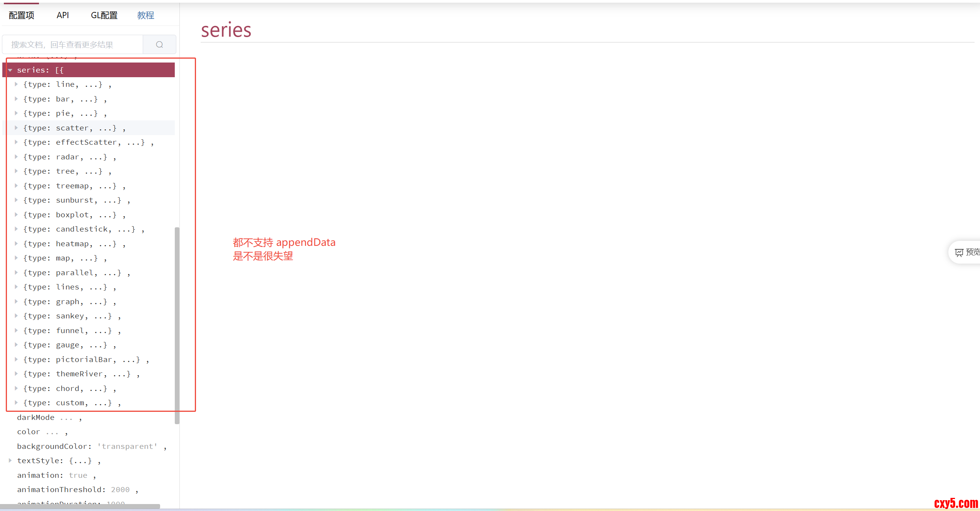Image resolution: width=980 pixels, height=511 pixels.
Task: Click the backgroundColor option entry
Action: click(x=54, y=446)
